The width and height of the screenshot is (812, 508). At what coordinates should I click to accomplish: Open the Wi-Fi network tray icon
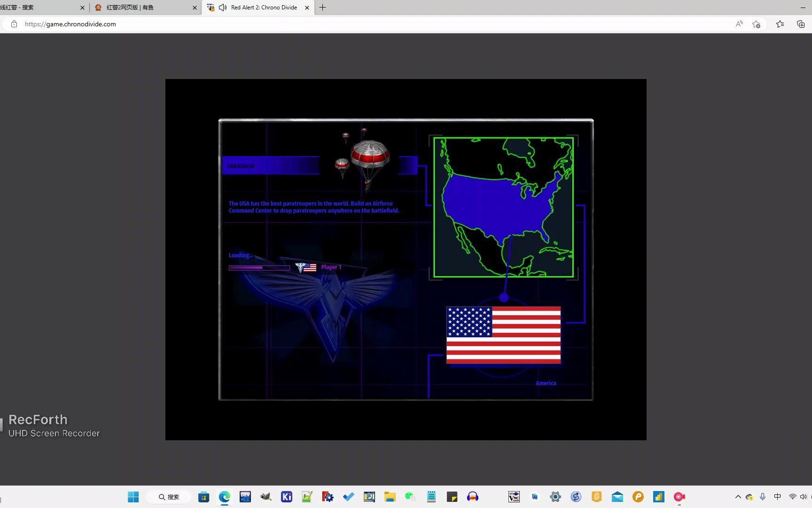(793, 497)
